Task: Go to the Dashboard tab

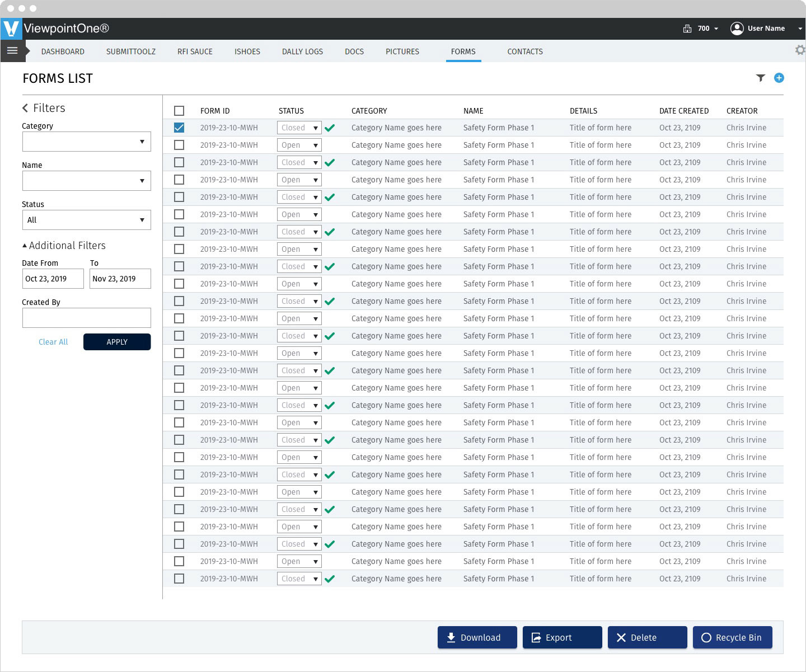Action: pos(63,51)
